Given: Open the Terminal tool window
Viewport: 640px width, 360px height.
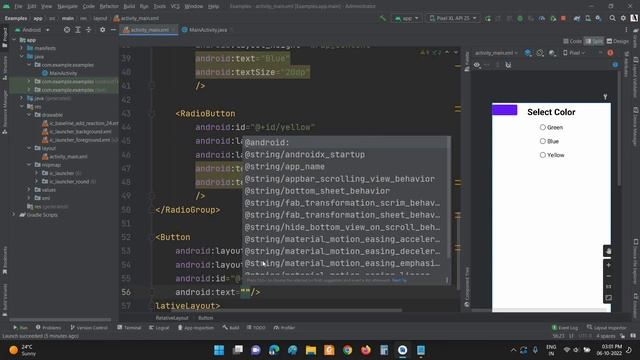Looking at the screenshot, I should point(129,327).
